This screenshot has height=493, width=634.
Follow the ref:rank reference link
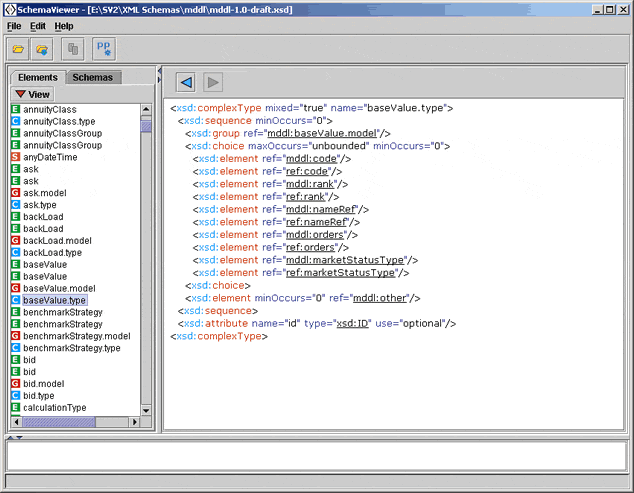pos(306,197)
